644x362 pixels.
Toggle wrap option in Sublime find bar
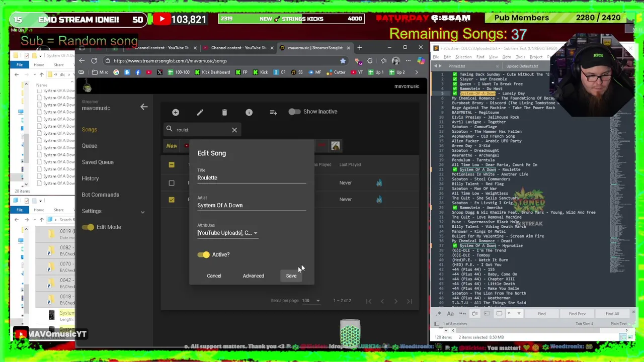point(474,314)
